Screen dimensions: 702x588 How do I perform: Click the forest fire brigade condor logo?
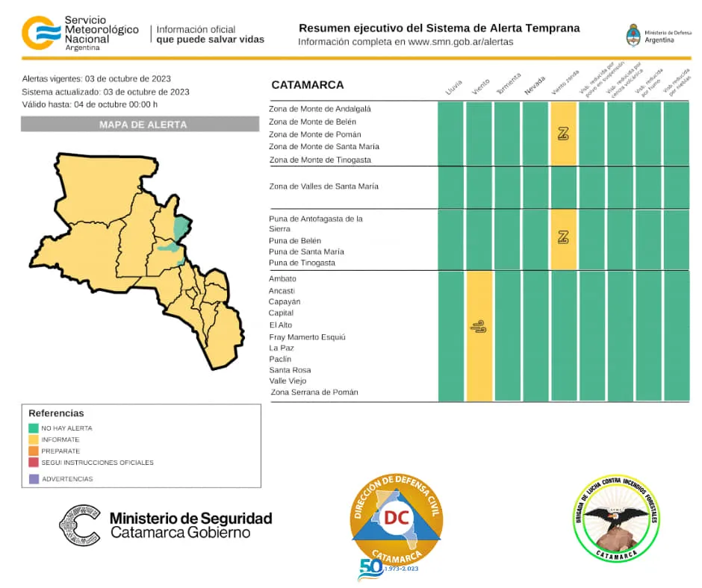click(616, 518)
